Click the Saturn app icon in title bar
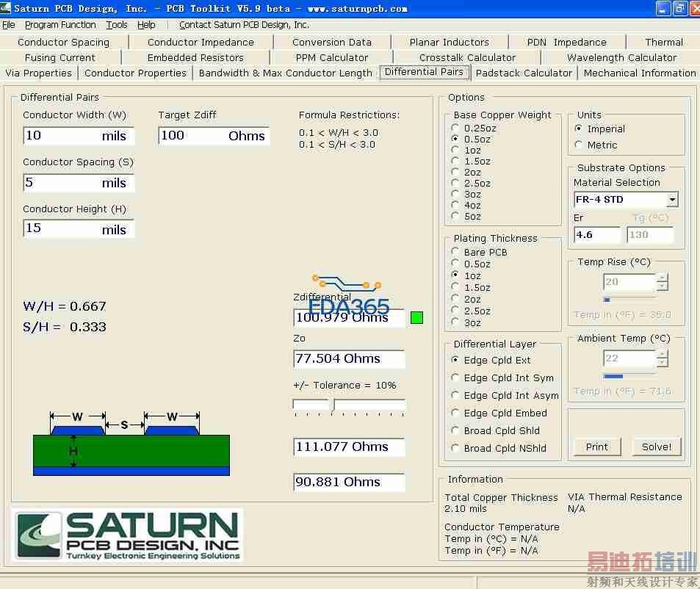The height and width of the screenshot is (589, 700). click(7, 9)
